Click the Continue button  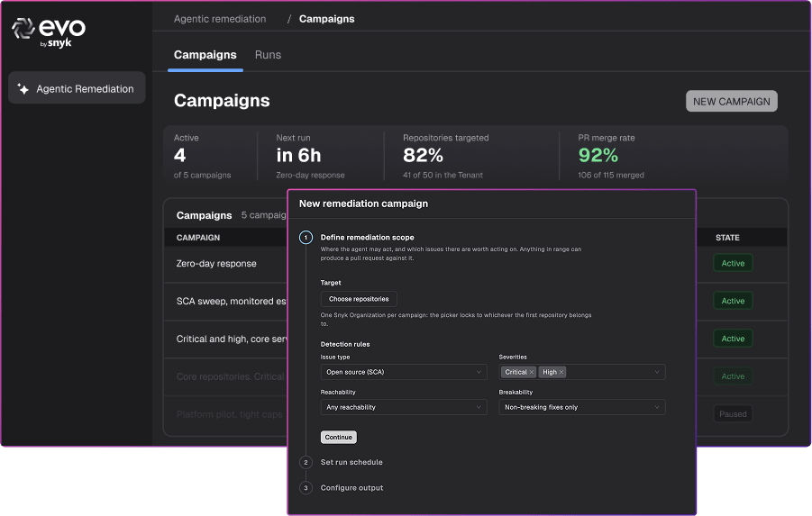(x=339, y=438)
